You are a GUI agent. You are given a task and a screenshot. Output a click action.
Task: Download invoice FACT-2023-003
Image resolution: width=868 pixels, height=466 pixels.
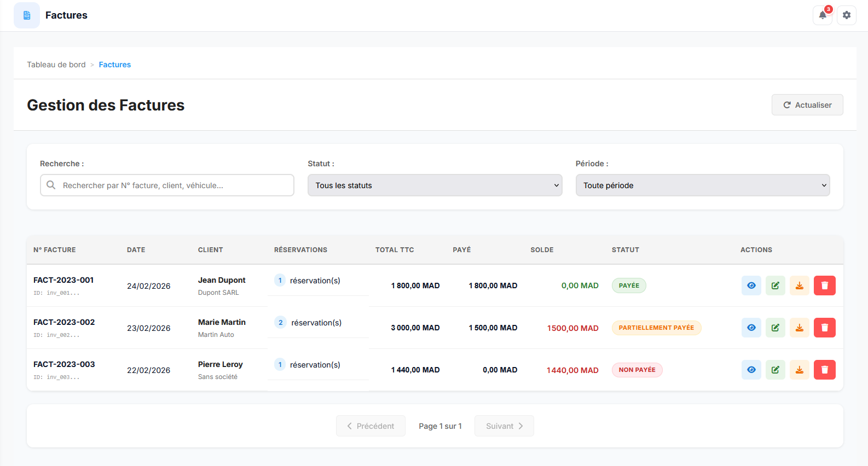click(799, 370)
